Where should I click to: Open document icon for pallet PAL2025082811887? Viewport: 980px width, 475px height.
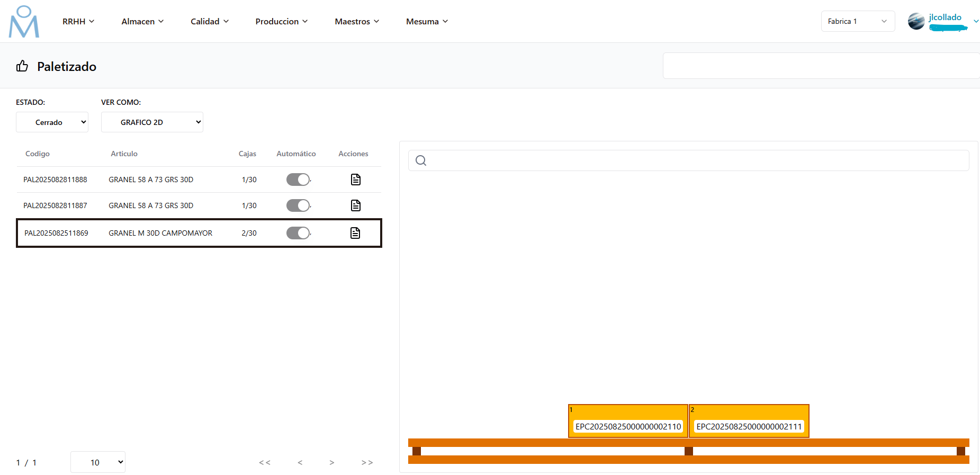pos(356,205)
